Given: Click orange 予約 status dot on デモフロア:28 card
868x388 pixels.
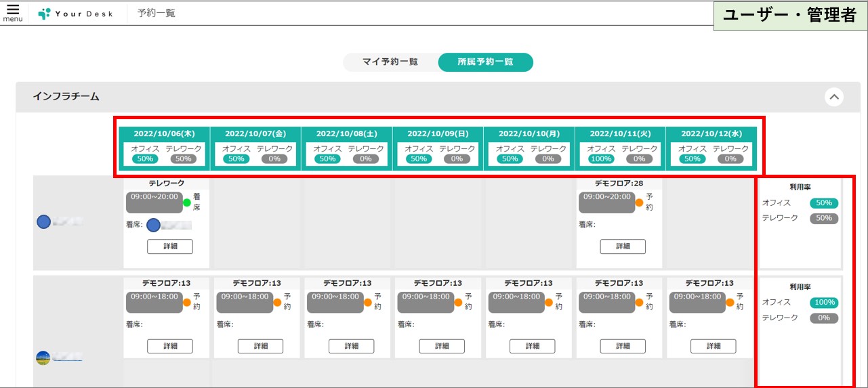Looking at the screenshot, I should [640, 202].
